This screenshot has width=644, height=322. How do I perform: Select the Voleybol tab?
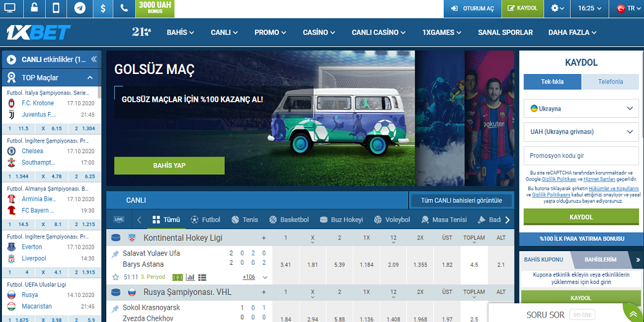392,220
